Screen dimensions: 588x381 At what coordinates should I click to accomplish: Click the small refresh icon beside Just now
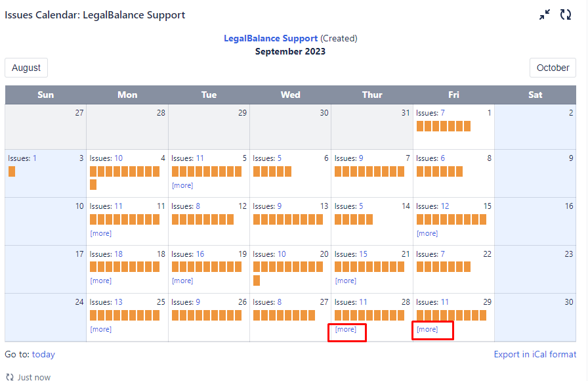click(10, 377)
